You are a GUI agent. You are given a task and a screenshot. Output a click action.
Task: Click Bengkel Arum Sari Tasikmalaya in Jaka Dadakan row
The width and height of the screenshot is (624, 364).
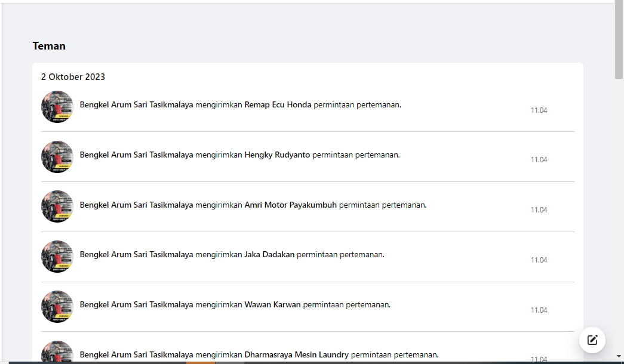click(x=137, y=254)
